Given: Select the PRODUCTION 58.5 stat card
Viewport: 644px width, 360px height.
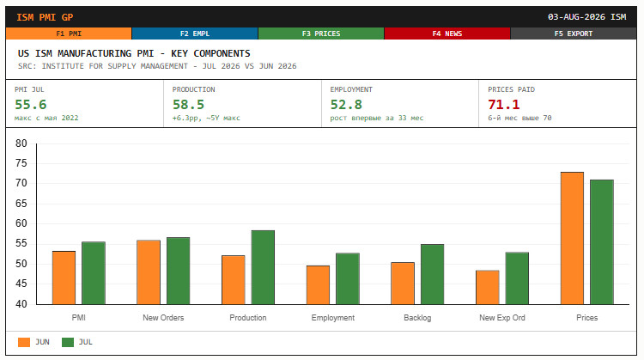Looking at the screenshot, I should (242, 104).
